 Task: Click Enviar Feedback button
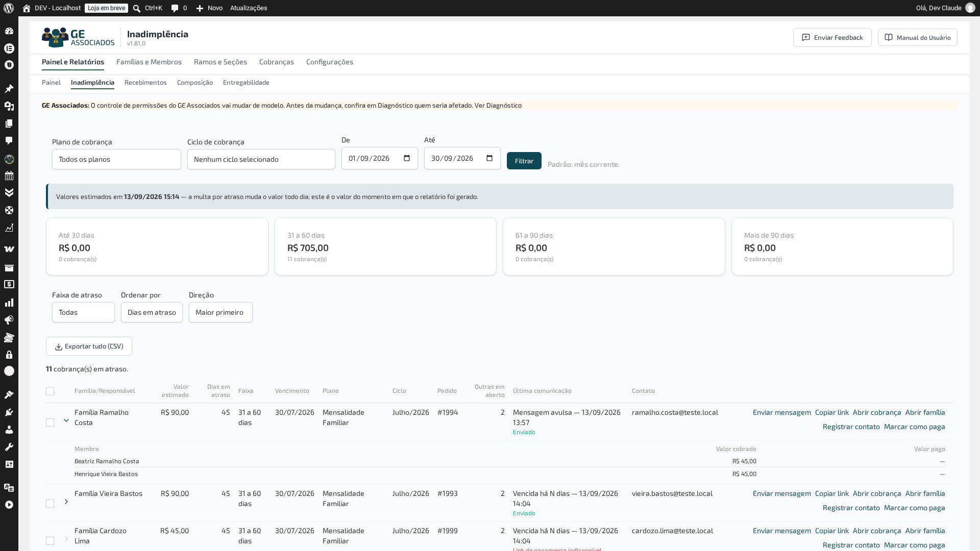(832, 37)
